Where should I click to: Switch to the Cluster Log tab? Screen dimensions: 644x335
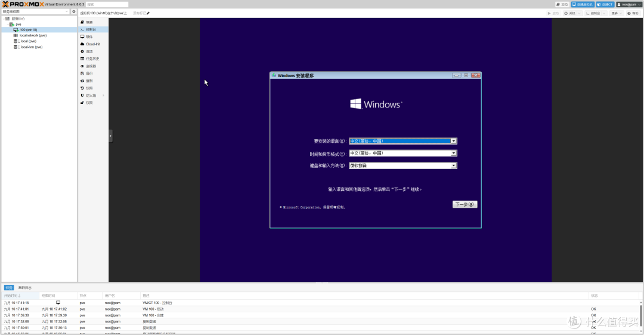point(24,288)
